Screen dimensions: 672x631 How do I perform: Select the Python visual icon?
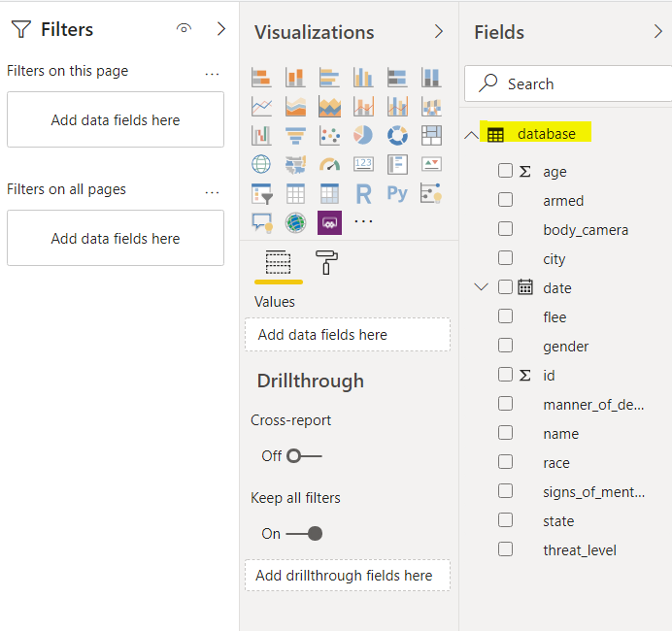(397, 193)
